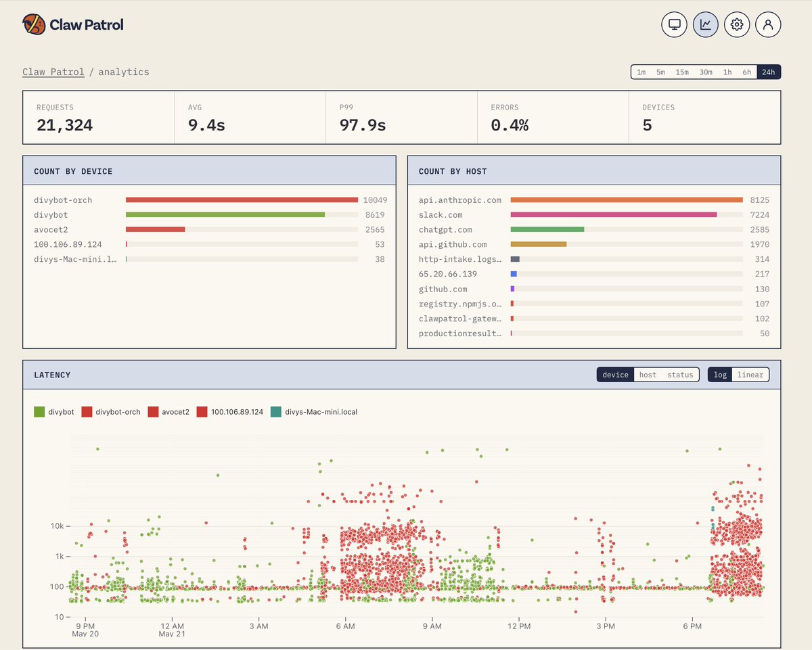Screen dimensions: 812x650
Task: Select the divybot-orch device row
Action: [x=209, y=200]
